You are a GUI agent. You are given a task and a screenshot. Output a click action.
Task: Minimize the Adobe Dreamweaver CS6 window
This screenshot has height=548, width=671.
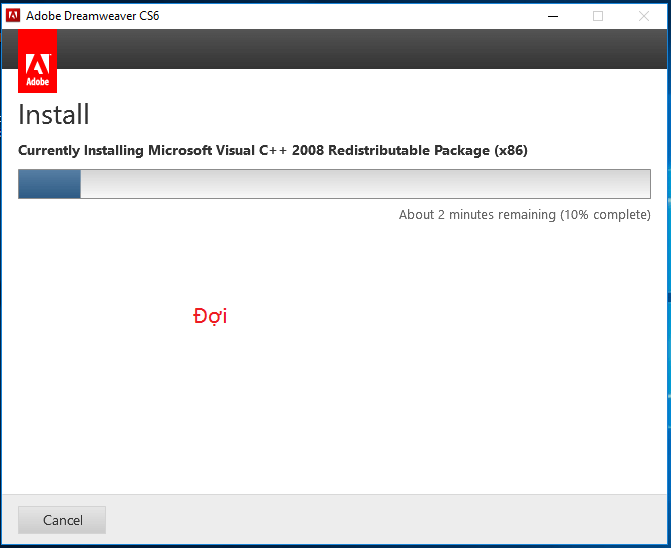(x=553, y=16)
